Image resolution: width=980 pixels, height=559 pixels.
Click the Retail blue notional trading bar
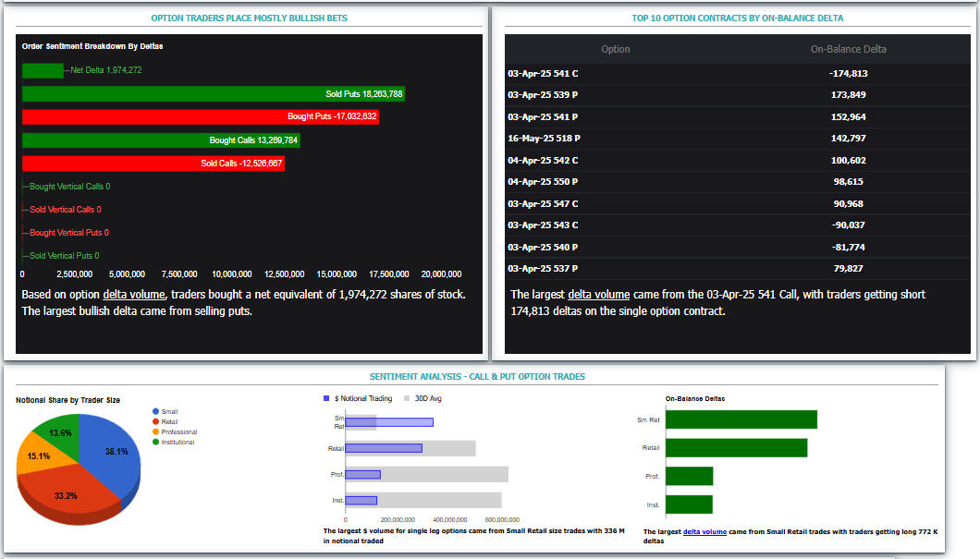pyautogui.click(x=384, y=448)
